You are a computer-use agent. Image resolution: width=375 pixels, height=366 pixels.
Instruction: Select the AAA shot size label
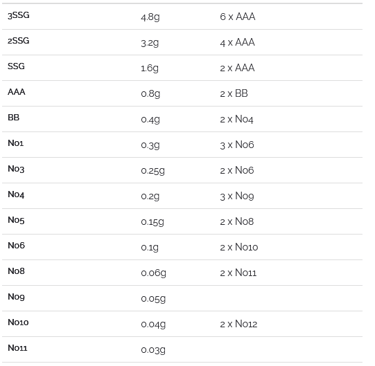click(x=16, y=92)
